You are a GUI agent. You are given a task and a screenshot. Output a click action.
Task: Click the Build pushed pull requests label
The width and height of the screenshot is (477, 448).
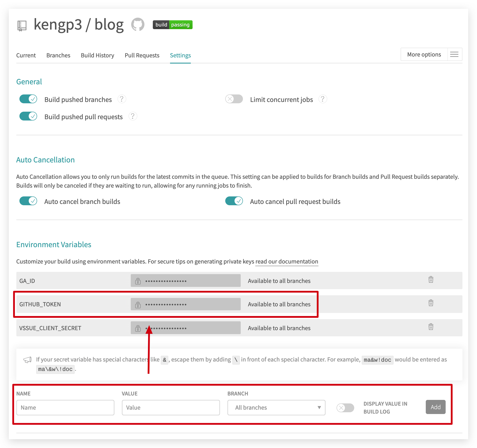[83, 117]
